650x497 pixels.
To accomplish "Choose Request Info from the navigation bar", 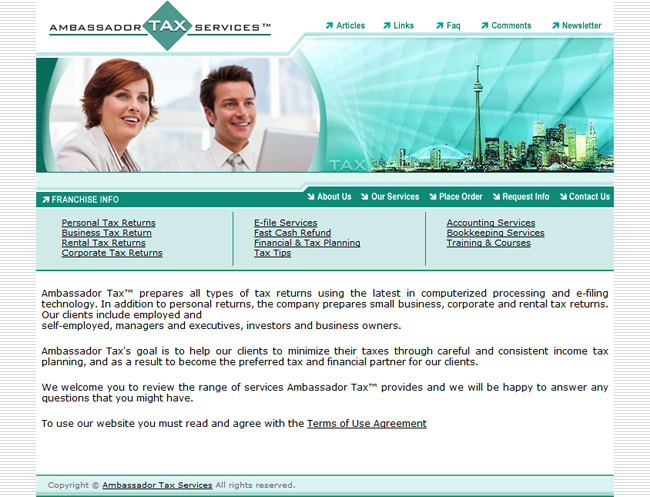I will coord(525,197).
